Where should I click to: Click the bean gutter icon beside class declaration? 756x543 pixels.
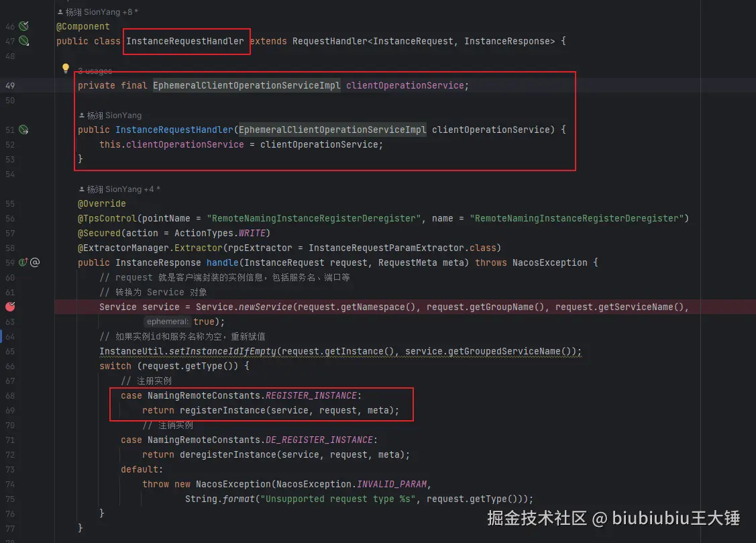(x=23, y=41)
